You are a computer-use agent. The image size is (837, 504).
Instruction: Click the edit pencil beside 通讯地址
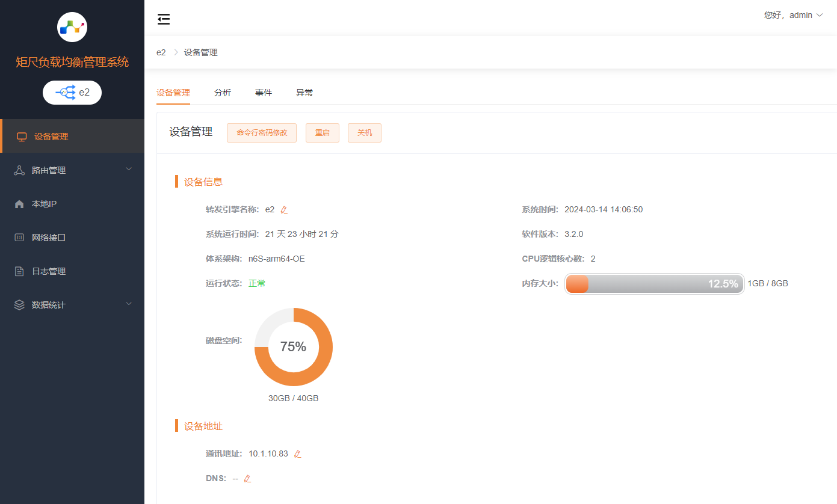[x=297, y=453]
